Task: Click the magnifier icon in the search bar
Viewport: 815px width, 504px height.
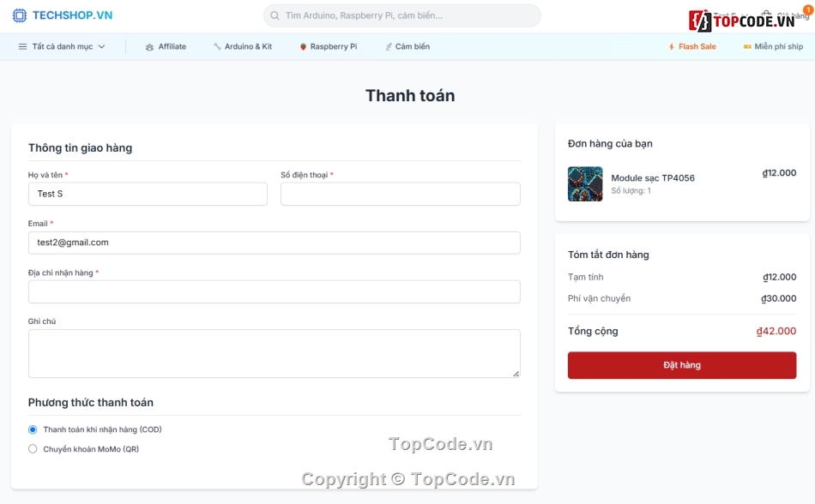Action: click(275, 15)
